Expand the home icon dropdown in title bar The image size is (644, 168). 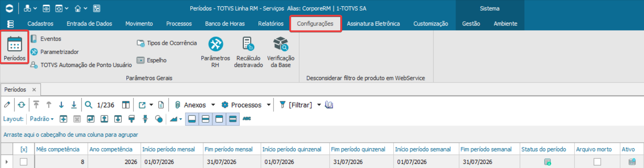tap(86, 8)
